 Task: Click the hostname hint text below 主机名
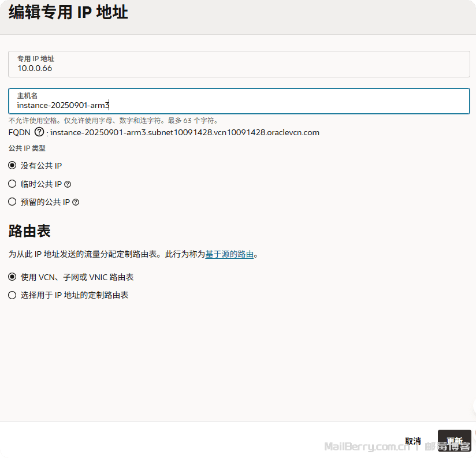(113, 121)
